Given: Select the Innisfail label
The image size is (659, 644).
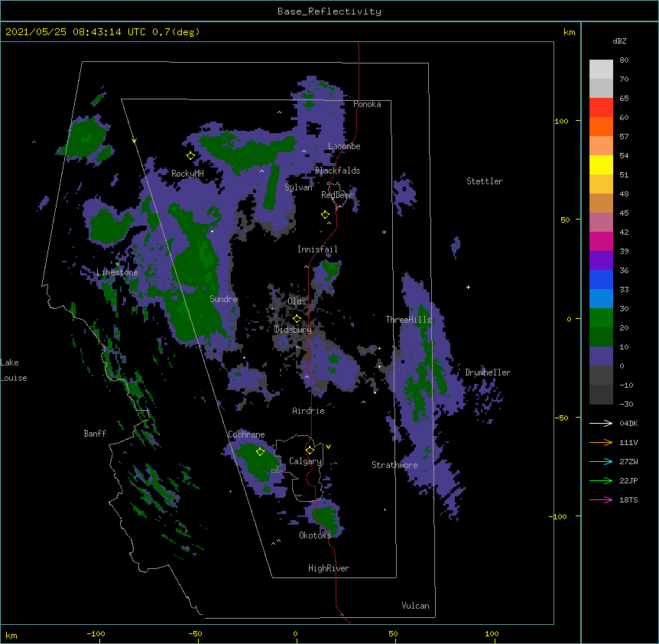Looking at the screenshot, I should [x=317, y=249].
